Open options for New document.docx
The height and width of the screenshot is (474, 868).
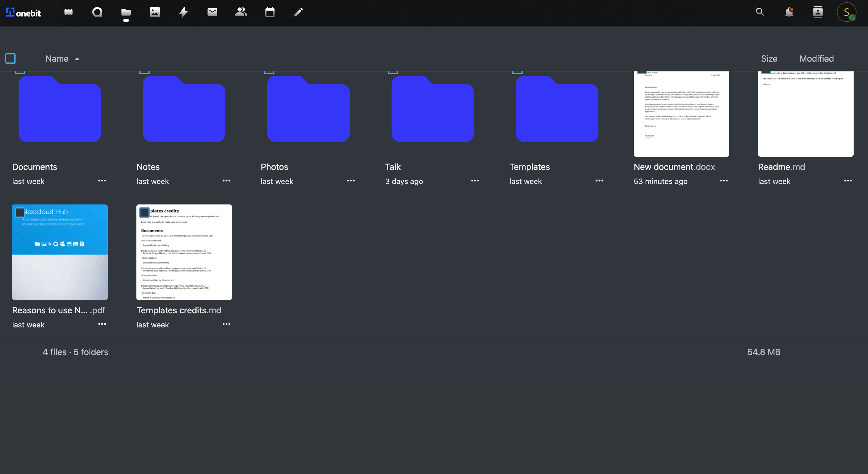[x=724, y=181]
